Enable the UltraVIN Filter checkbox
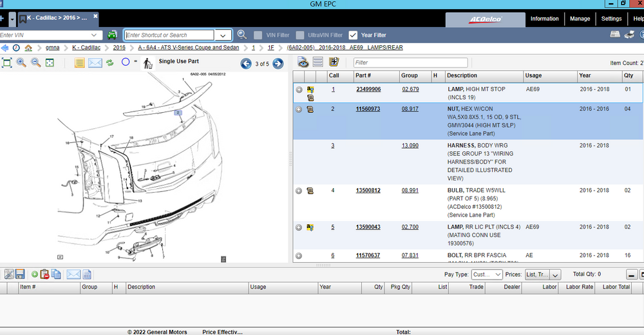This screenshot has height=335, width=644. coord(300,35)
